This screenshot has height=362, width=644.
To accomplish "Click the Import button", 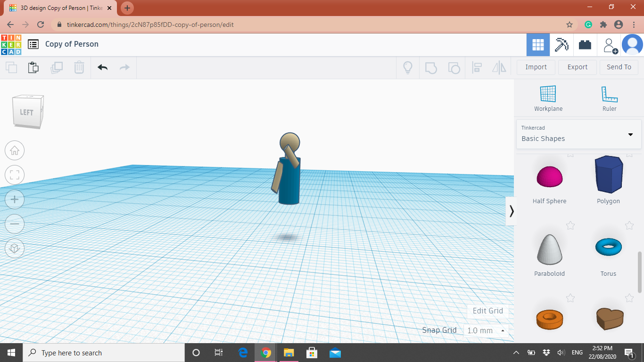I will 536,67.
